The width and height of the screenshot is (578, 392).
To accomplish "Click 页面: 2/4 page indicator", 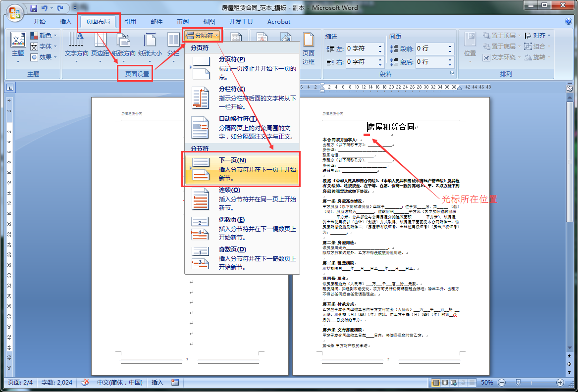I will [x=20, y=383].
